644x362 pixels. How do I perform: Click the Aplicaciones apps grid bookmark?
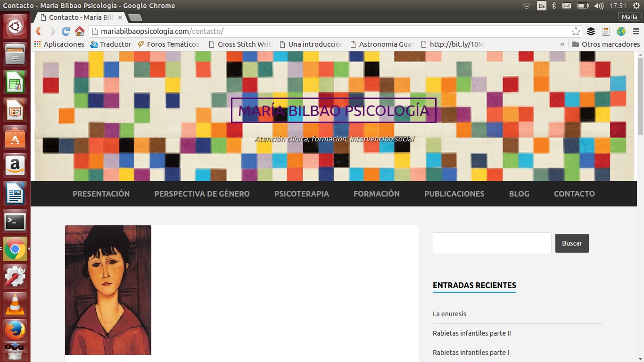59,44
